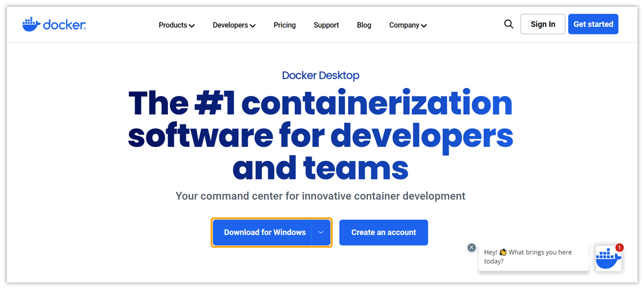Open the Support page

[x=326, y=25]
